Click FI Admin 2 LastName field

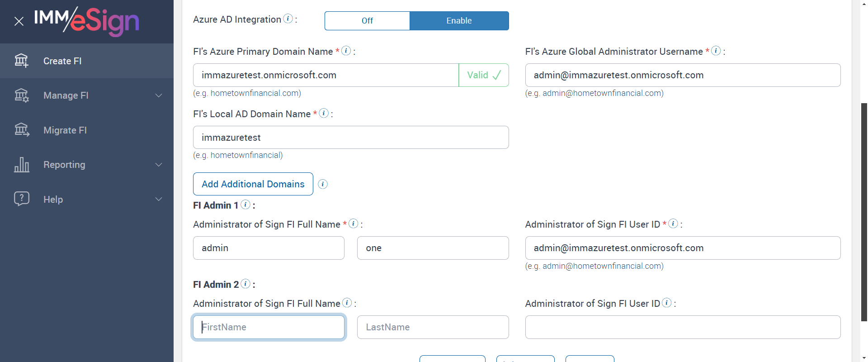click(x=433, y=327)
